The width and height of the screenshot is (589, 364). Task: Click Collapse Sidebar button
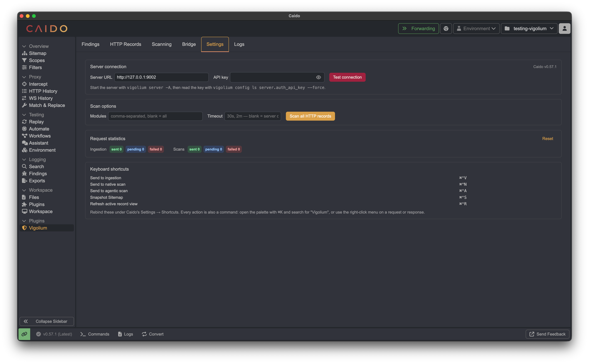(x=47, y=321)
